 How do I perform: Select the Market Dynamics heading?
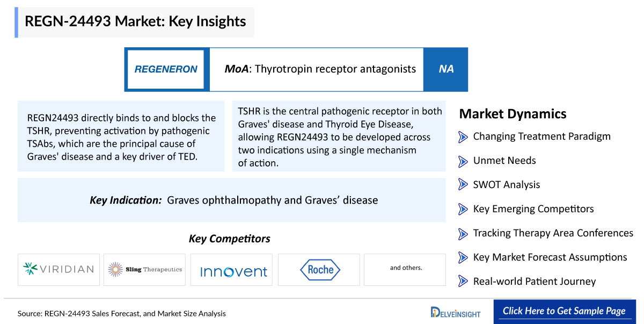pyautogui.click(x=513, y=114)
